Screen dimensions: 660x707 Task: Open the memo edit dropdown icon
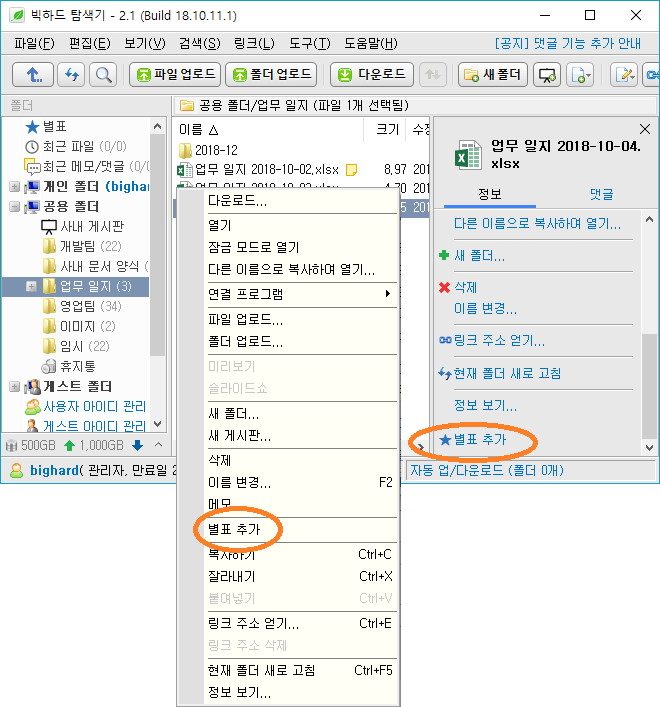[624, 74]
